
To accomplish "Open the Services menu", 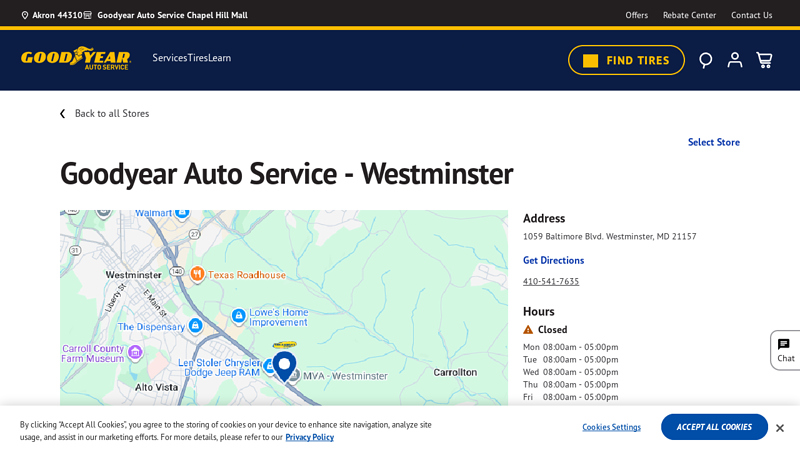I will click(x=170, y=58).
